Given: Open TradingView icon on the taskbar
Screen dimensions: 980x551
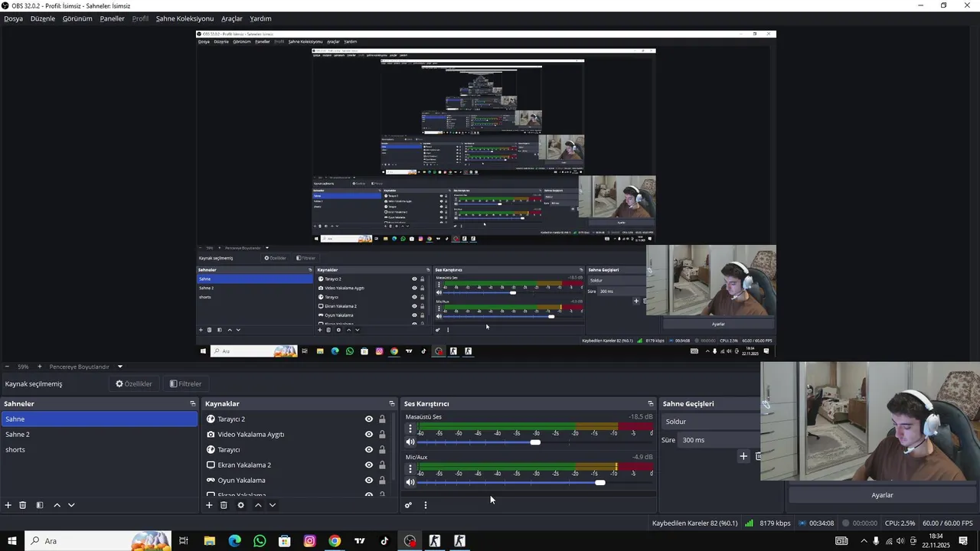Looking at the screenshot, I should coord(359,541).
